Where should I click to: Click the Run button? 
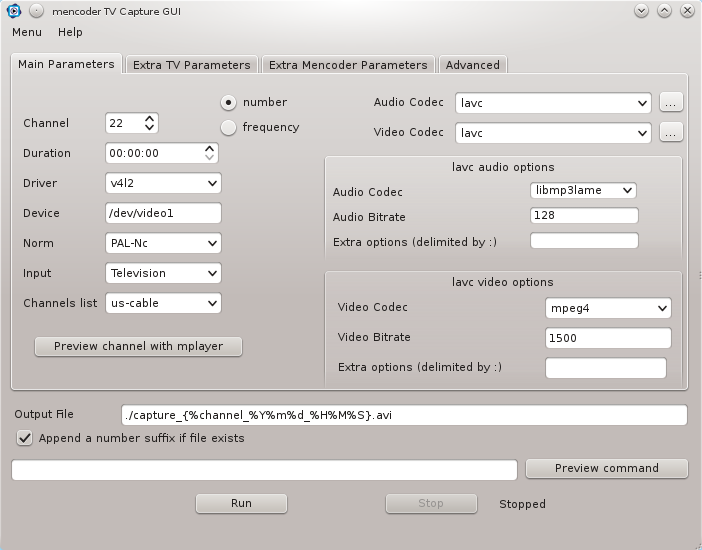(241, 504)
